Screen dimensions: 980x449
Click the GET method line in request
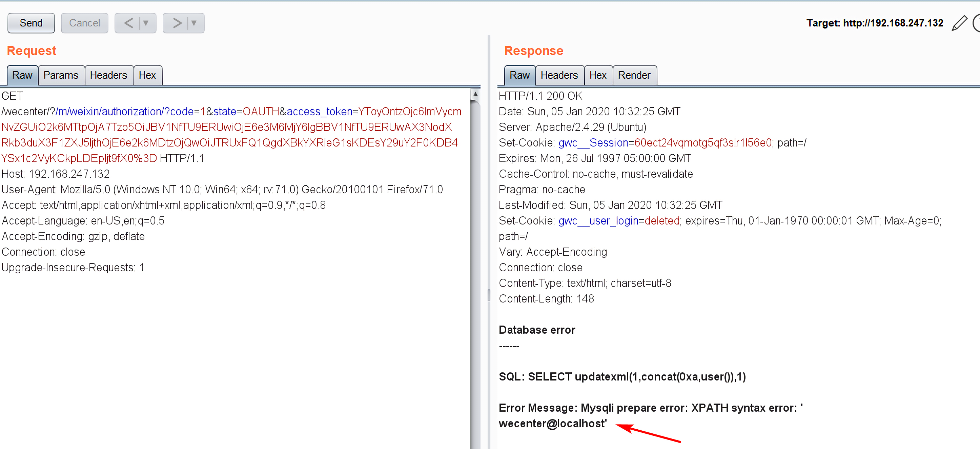pos(13,96)
